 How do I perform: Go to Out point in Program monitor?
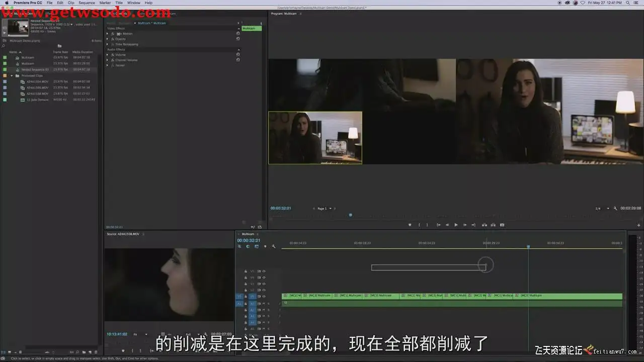pos(474,225)
